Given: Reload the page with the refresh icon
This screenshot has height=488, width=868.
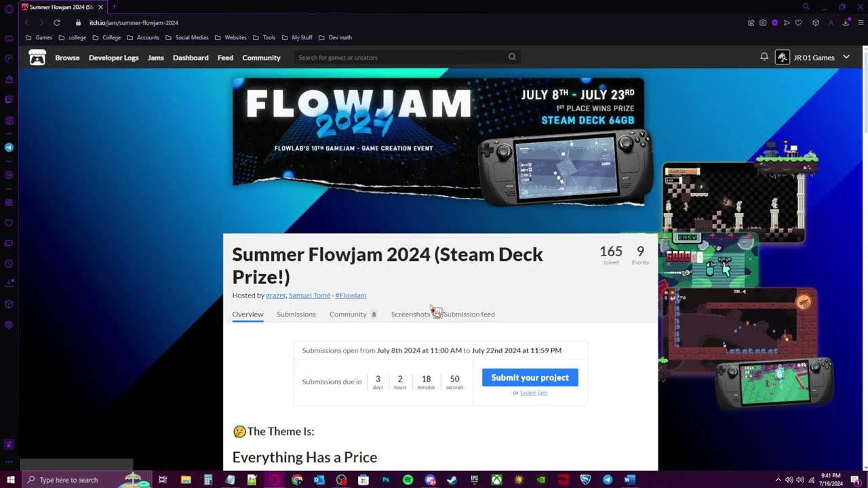Looking at the screenshot, I should click(x=57, y=22).
